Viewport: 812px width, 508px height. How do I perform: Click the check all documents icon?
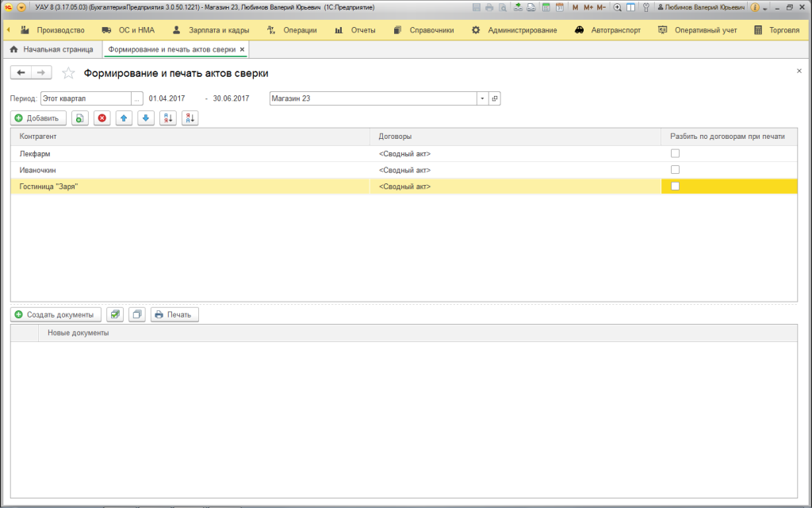(115, 314)
